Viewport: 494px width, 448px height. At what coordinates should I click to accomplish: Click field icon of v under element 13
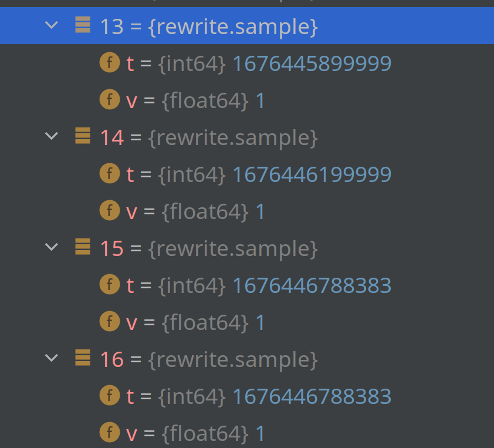(110, 99)
